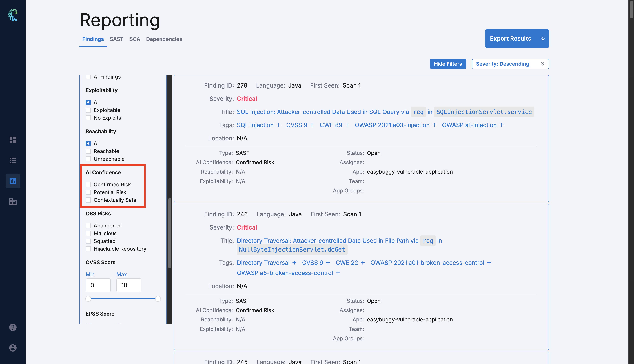Click the Endor Labs logo icon
The width and height of the screenshot is (634, 364).
[x=13, y=15]
